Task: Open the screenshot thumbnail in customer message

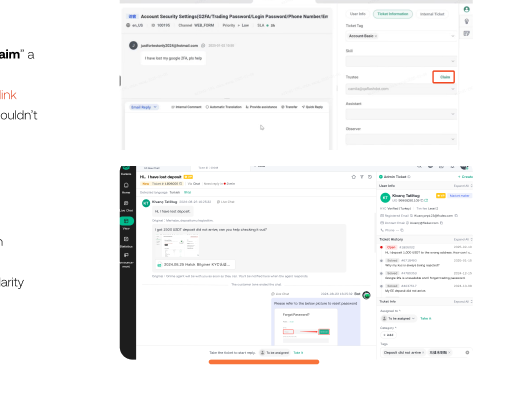Action: 177,245
